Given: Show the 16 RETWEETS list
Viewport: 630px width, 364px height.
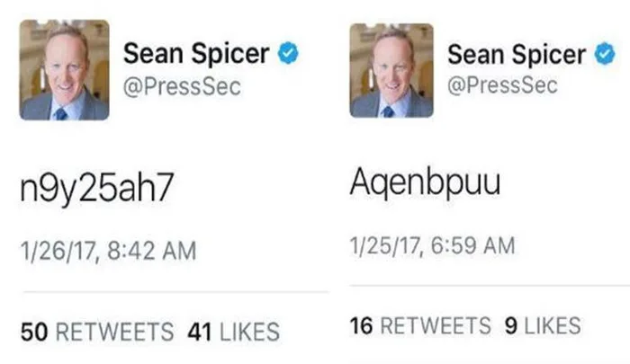Looking at the screenshot, I should click(420, 325).
